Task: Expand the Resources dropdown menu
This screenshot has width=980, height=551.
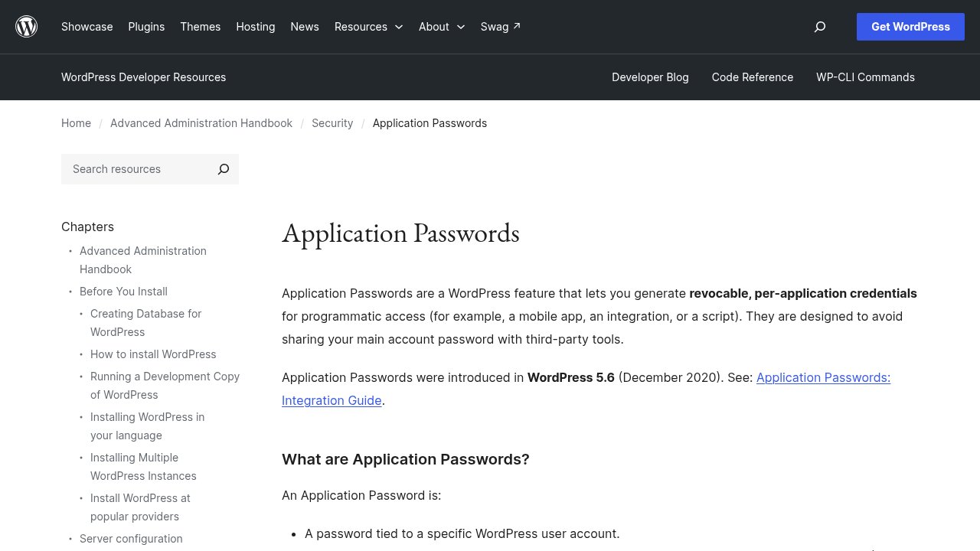Action: coord(369,27)
